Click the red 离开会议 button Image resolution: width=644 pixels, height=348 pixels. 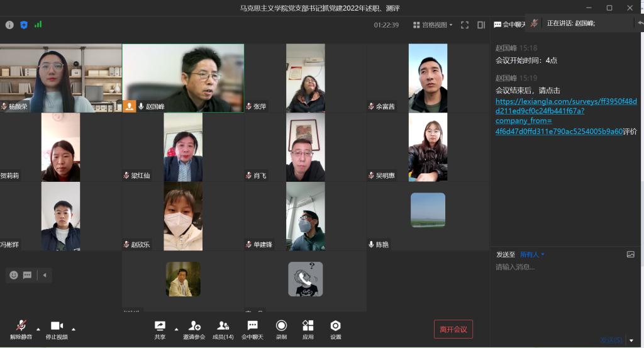[x=453, y=329]
